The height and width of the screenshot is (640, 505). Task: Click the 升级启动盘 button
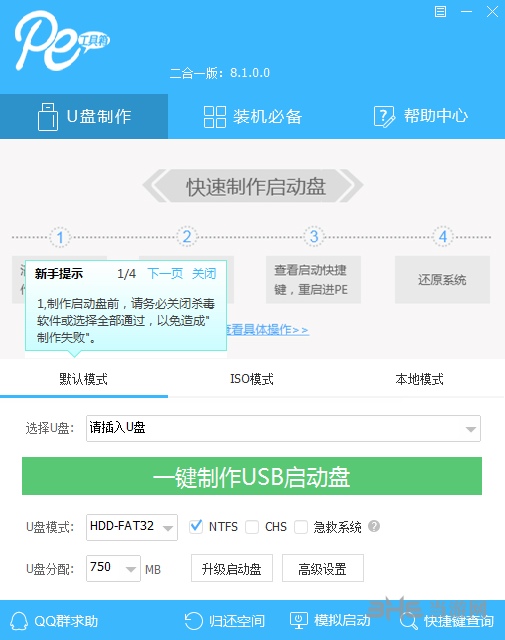[232, 568]
